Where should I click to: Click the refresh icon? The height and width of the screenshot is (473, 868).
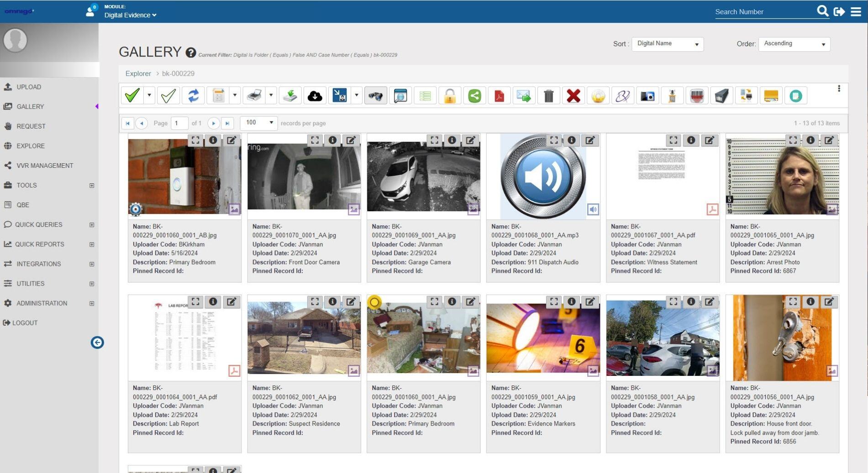click(x=194, y=95)
